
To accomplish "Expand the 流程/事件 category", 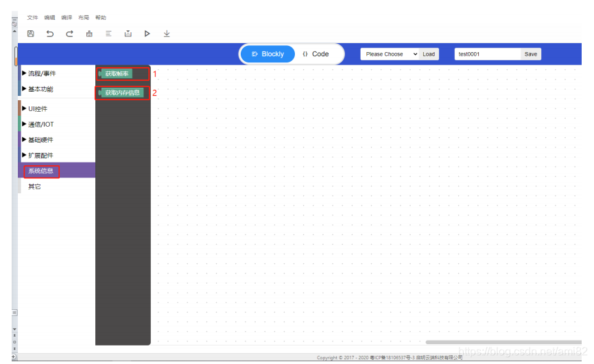I will pos(57,73).
